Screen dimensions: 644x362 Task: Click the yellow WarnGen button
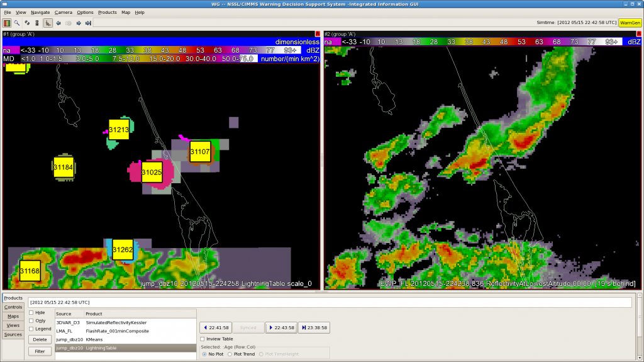point(630,23)
